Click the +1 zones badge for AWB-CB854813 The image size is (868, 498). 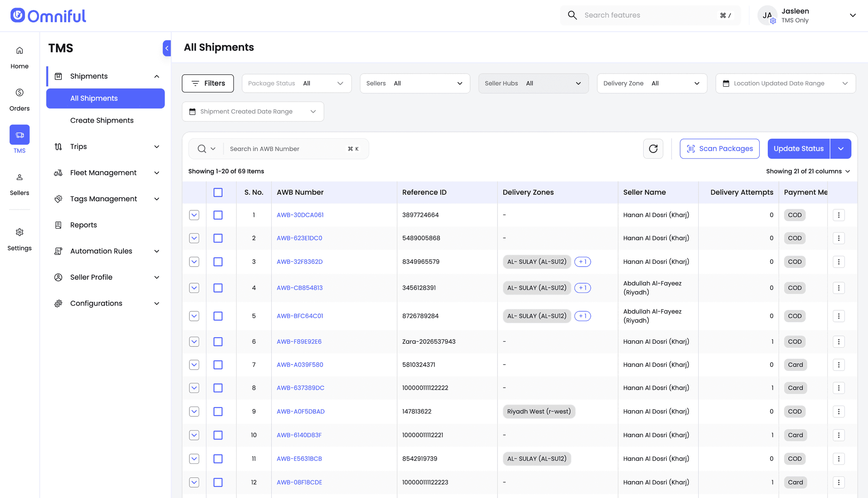click(582, 288)
